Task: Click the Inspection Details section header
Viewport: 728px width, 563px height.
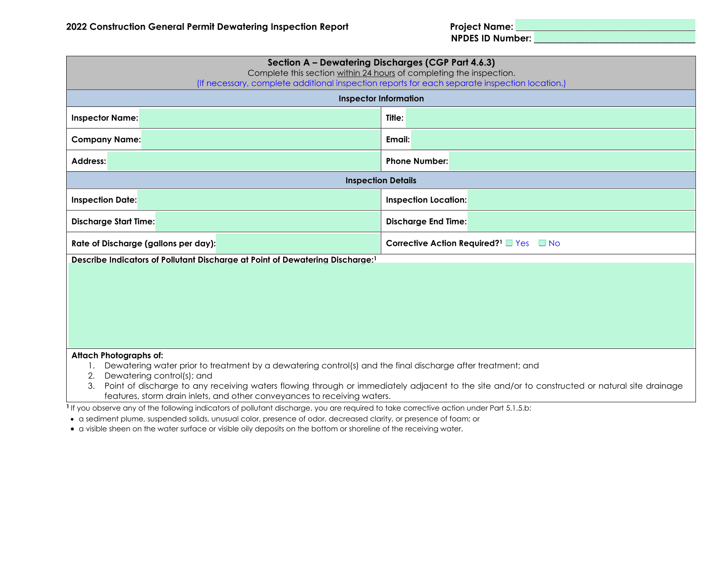Action: pyautogui.click(x=381, y=181)
